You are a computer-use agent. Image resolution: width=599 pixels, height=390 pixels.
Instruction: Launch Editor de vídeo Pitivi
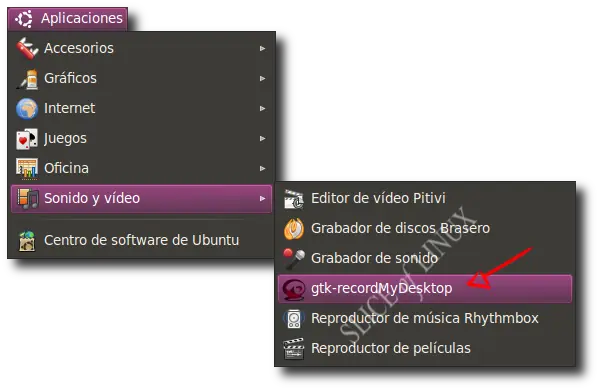point(425,198)
